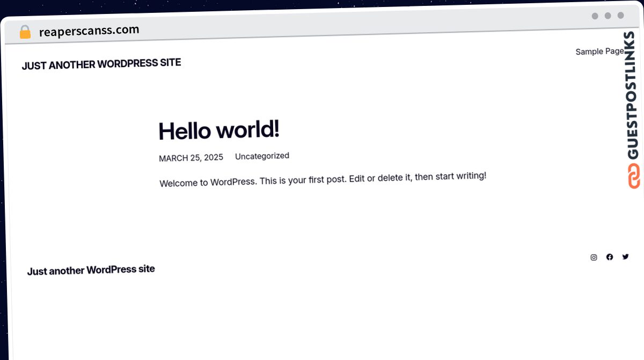
Task: Open the JUST ANOTHER WORDPRESS SITE header title
Action: [x=101, y=64]
